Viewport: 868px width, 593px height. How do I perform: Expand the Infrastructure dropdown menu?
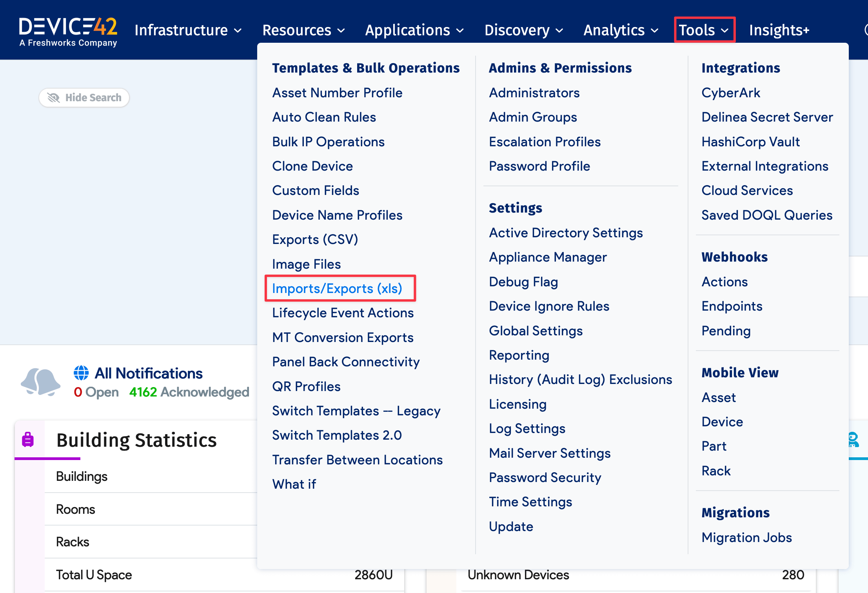tap(188, 30)
